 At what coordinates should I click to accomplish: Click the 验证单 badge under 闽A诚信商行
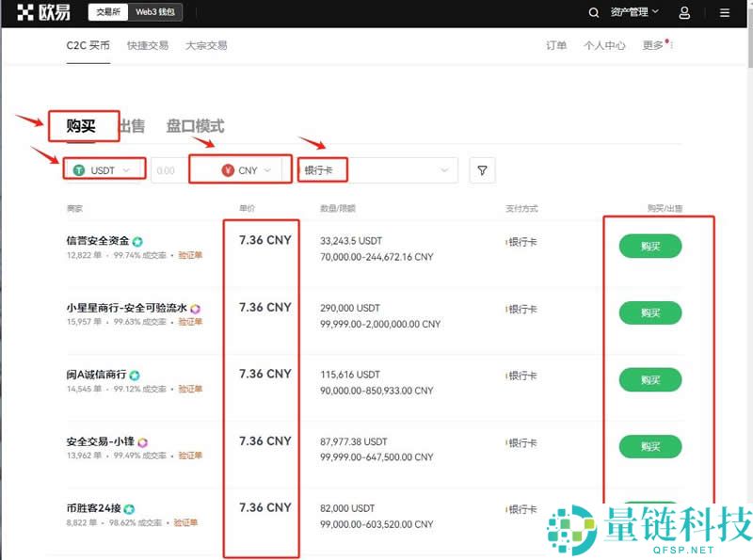187,388
